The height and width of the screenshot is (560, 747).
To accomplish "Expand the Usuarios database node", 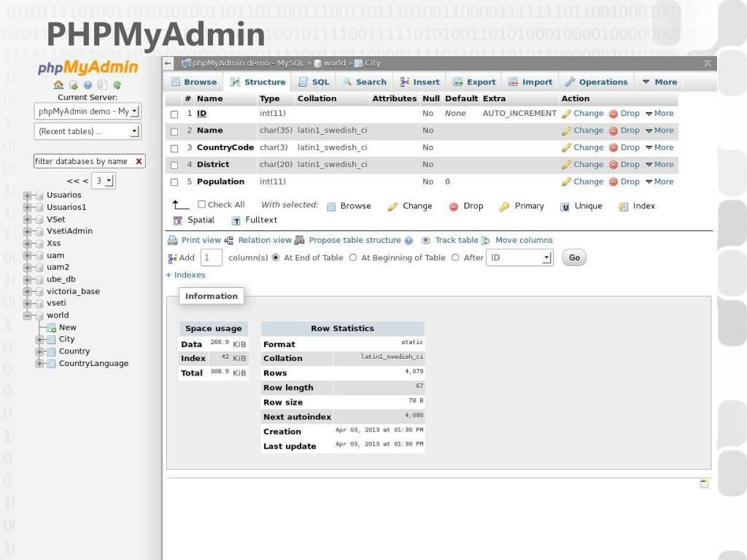I will click(27, 195).
